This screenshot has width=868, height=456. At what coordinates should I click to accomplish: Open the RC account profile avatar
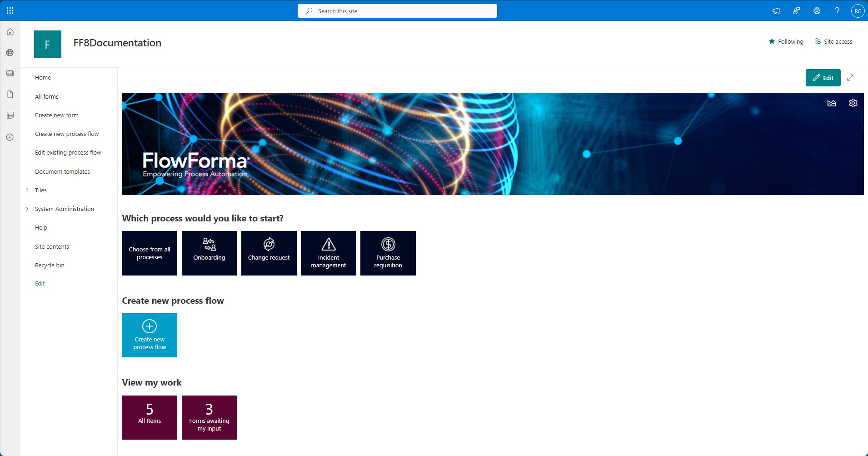click(858, 11)
